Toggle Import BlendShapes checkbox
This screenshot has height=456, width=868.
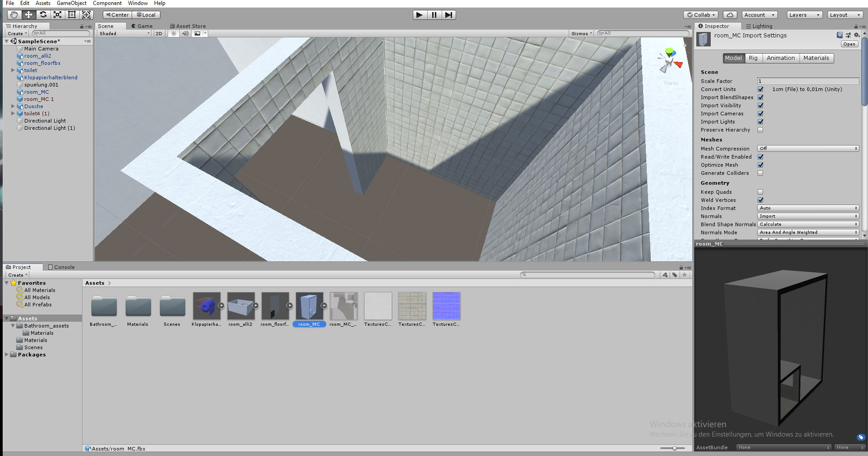click(x=760, y=97)
